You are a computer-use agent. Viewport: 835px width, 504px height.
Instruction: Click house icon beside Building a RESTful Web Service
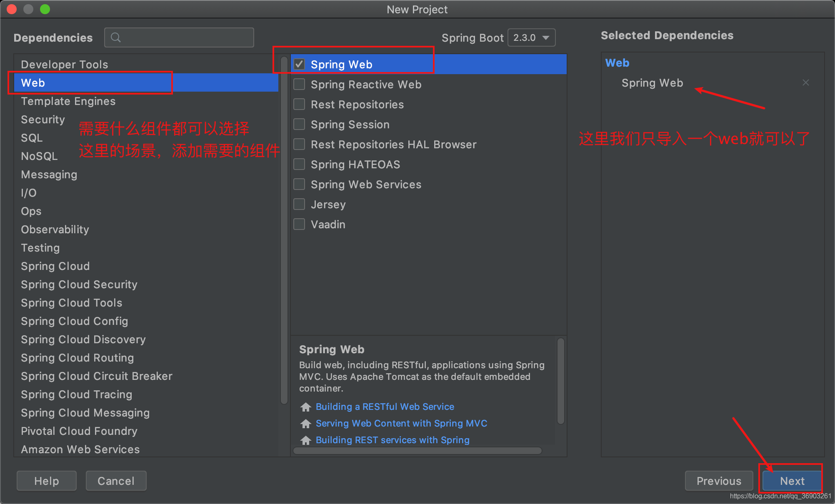pos(306,407)
